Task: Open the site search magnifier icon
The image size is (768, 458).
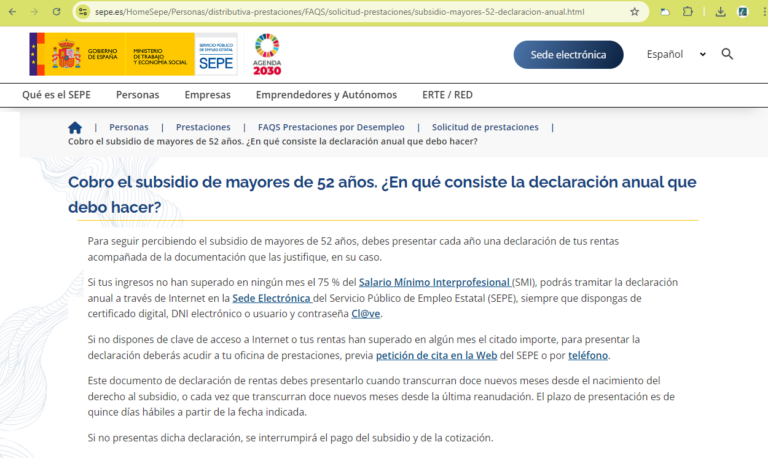Action: [727, 54]
